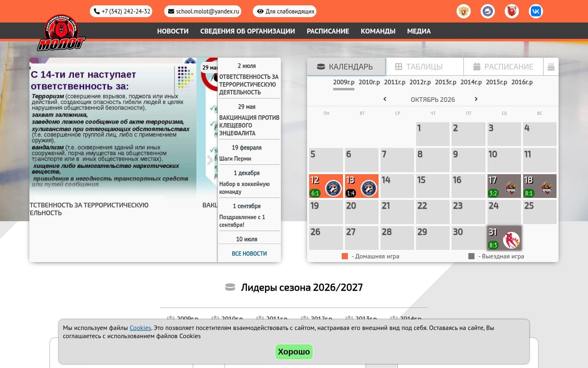Open opponent logo on October 31 game
The image size is (588, 368).
[x=511, y=240]
